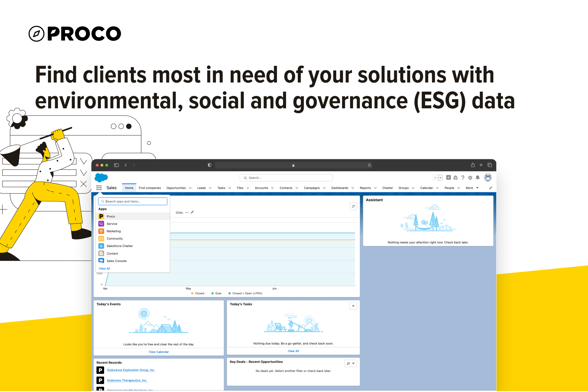The height and width of the screenshot is (392, 588).
Task: Toggle Closed legend swatch on chart
Action: (x=192, y=294)
